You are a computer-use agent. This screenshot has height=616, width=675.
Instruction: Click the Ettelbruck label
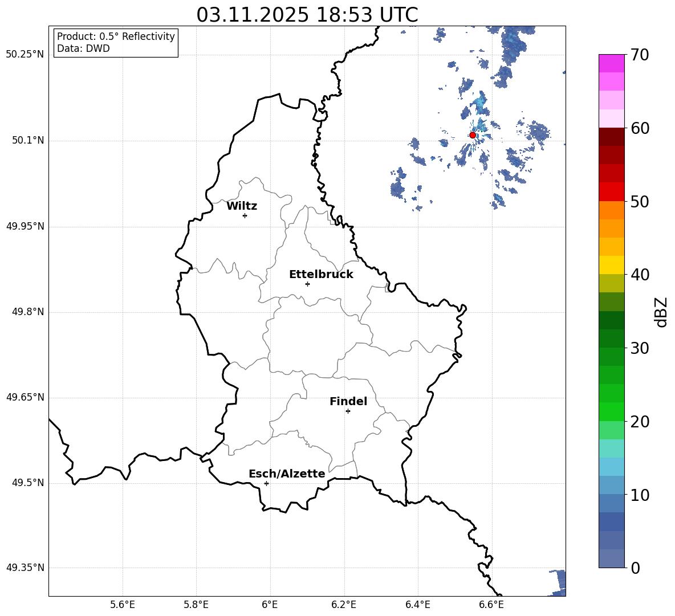click(321, 275)
